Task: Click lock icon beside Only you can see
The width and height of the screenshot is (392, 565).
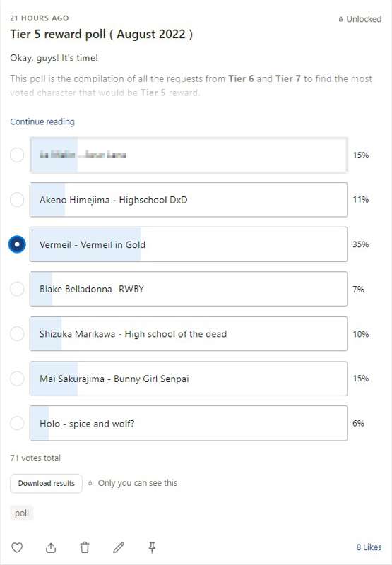Action: point(90,483)
